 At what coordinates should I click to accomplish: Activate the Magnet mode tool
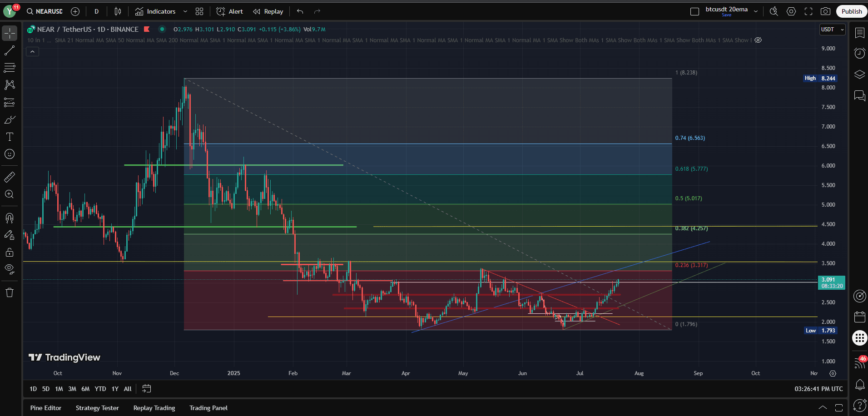(x=10, y=218)
